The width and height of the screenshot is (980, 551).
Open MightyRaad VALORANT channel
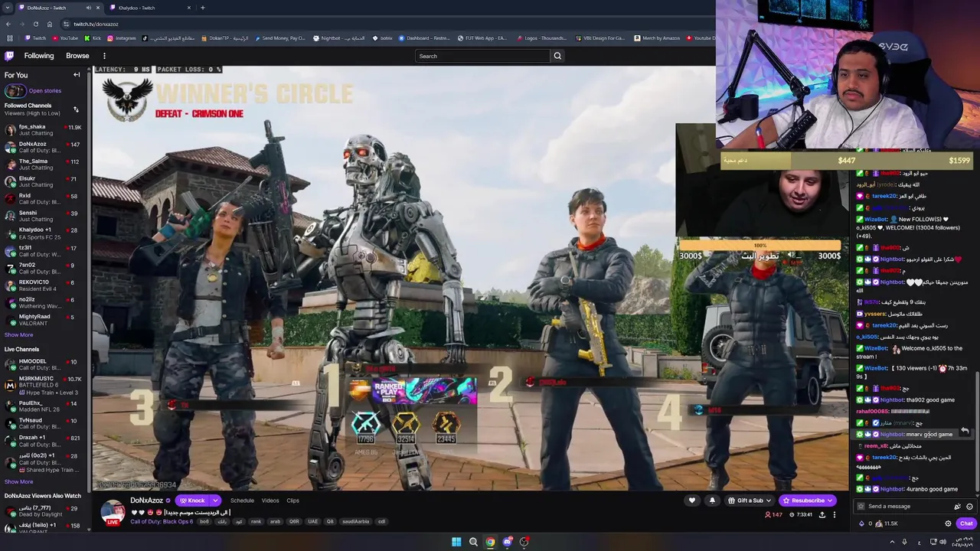pos(45,320)
